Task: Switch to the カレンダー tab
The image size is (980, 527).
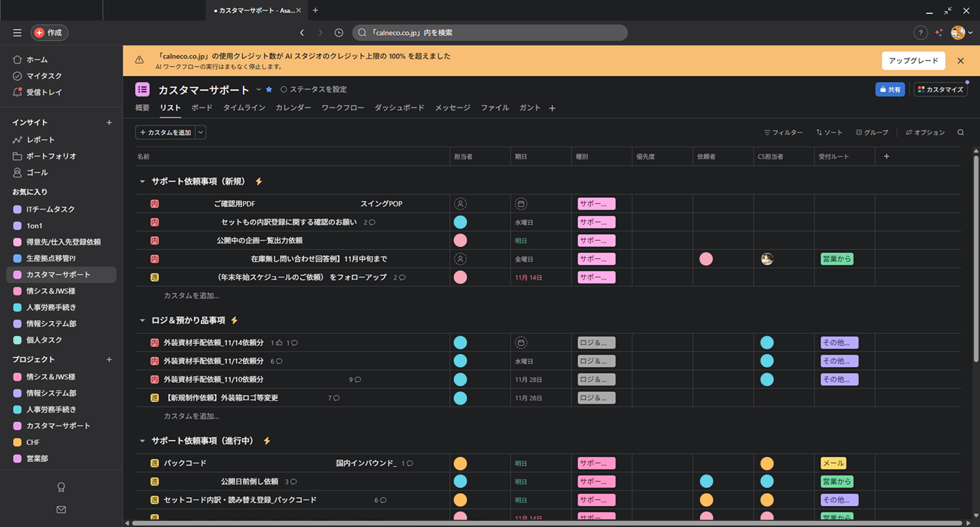Action: click(x=293, y=108)
